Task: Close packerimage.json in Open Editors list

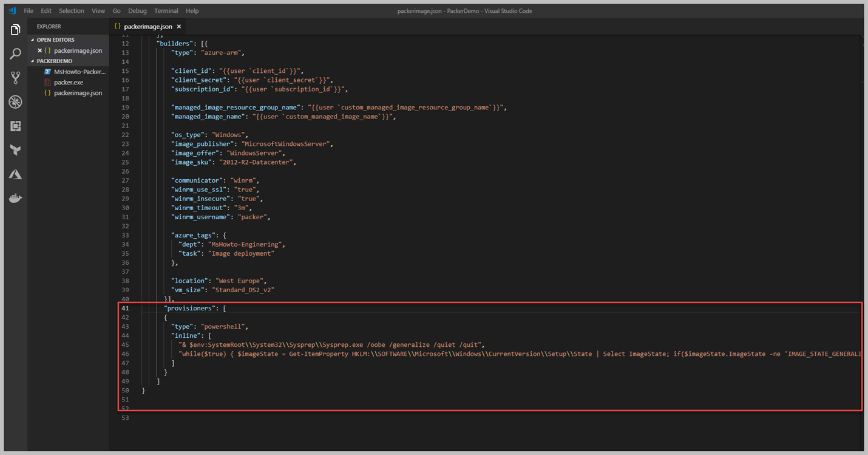Action: 39,50
